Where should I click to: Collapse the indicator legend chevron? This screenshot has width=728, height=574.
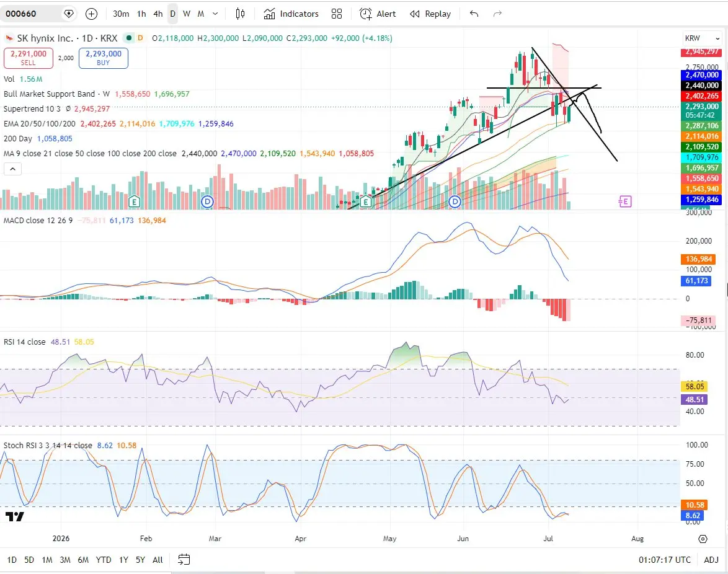(12, 169)
